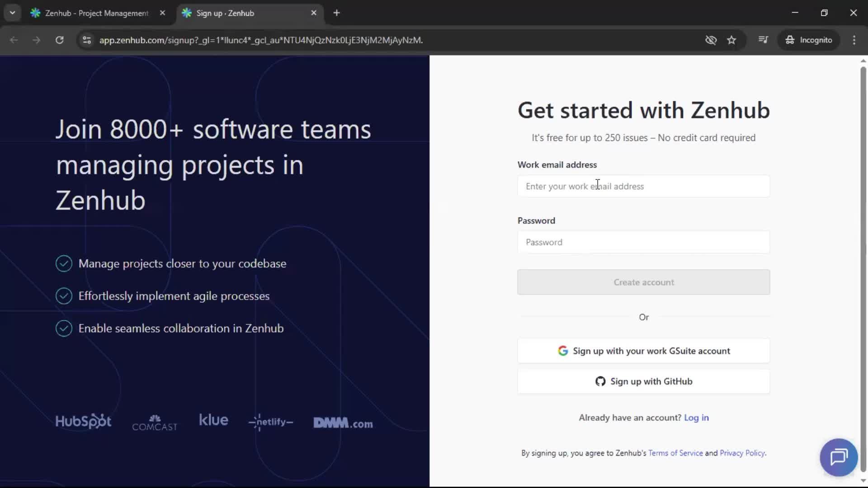The height and width of the screenshot is (488, 868).
Task: Bookmark this page with the star icon
Action: click(731, 40)
